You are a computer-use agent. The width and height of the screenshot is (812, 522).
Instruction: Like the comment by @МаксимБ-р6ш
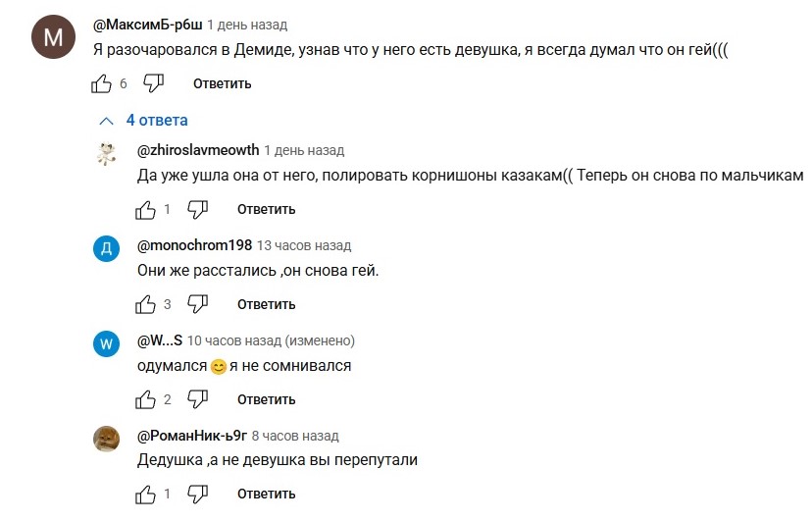click(x=101, y=83)
